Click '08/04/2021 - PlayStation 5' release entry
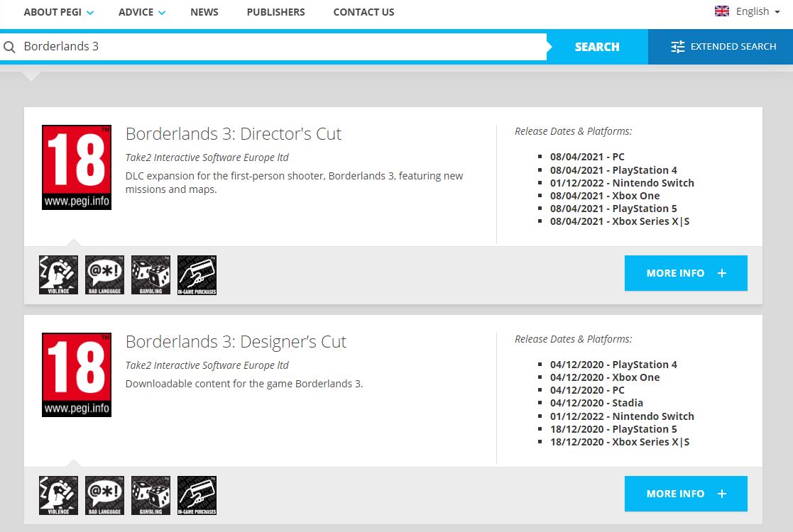793x532 pixels. pos(613,209)
